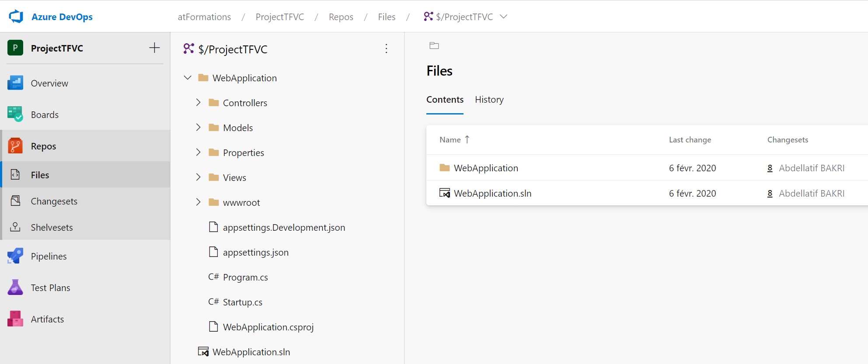Open the atFormations breadcrumb link
This screenshot has width=868, height=364.
(x=204, y=17)
